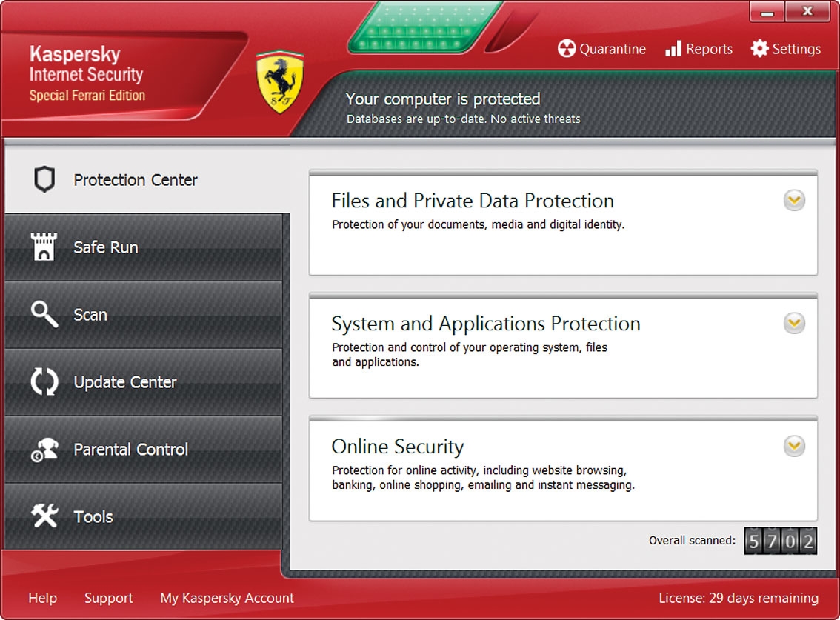
Task: Click the Protection Center shield icon
Action: 44,180
